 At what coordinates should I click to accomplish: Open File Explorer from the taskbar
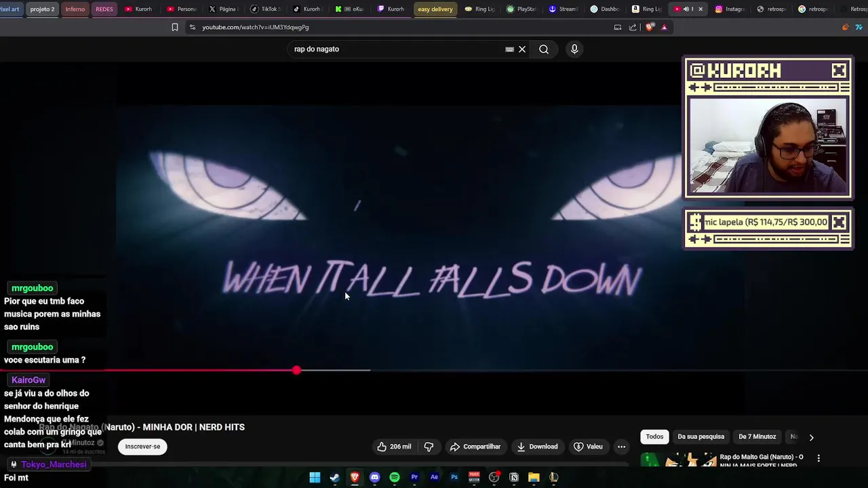[534, 477]
